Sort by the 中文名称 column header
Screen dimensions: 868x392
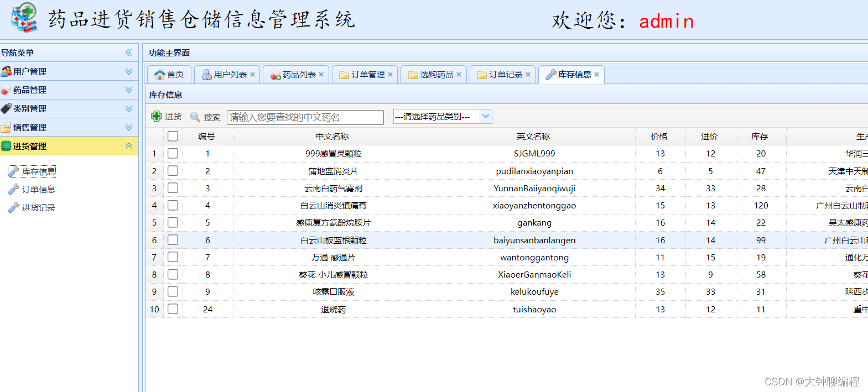pyautogui.click(x=332, y=137)
